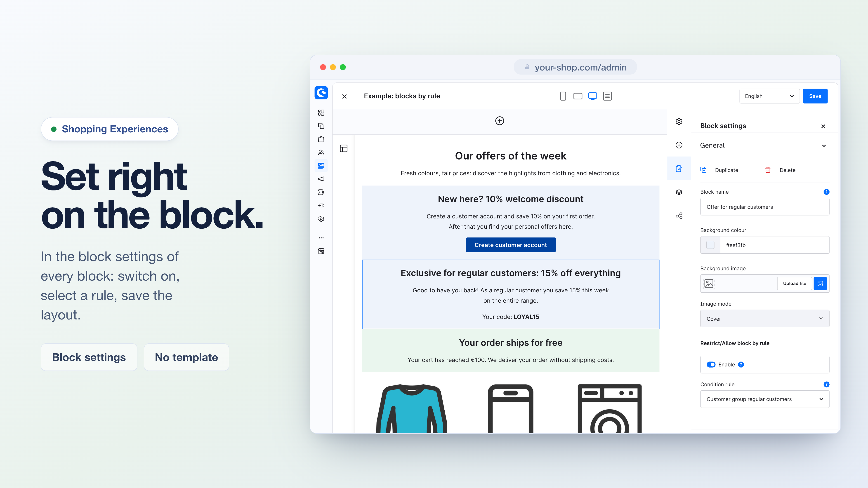The image size is (868, 488).
Task: Click the background colour swatch
Action: coord(710,245)
